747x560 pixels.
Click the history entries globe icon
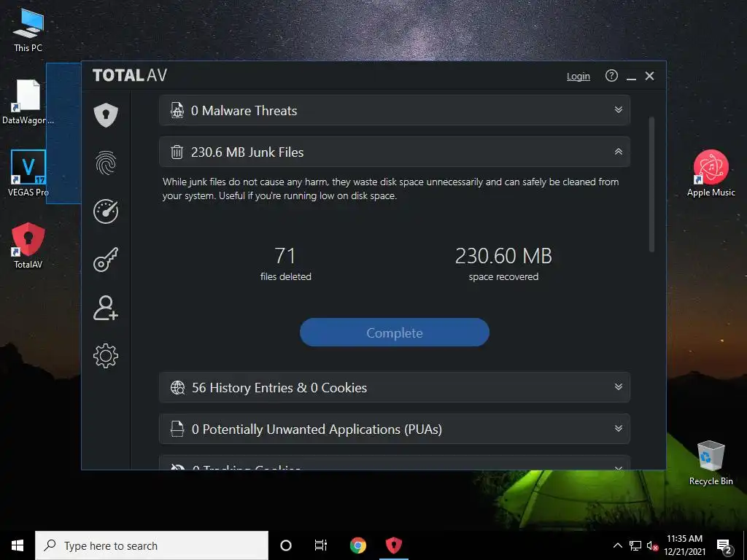pos(178,388)
